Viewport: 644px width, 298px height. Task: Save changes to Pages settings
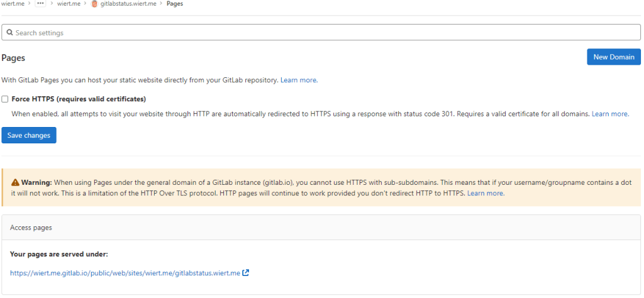coord(29,135)
